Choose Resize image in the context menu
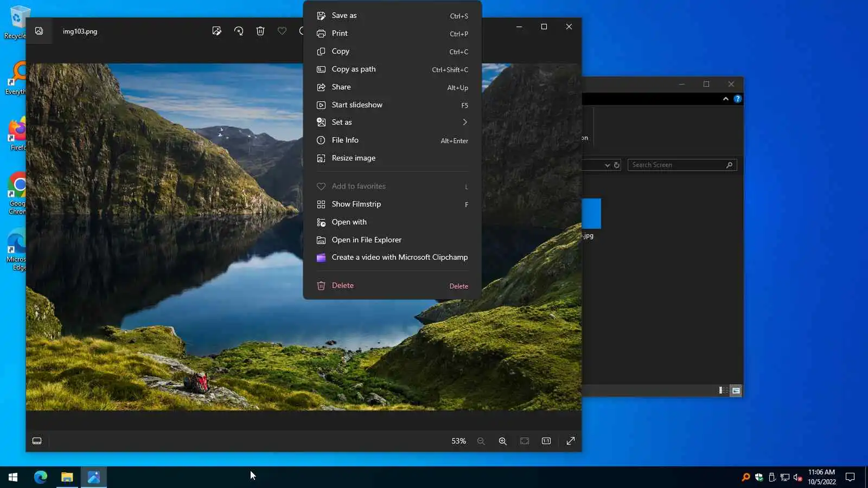 392,158
